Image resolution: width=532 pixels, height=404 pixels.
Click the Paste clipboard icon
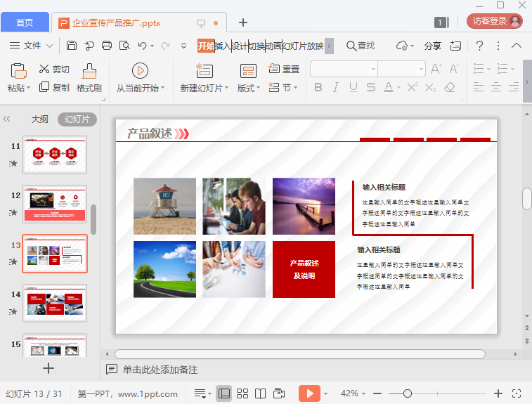[19, 71]
